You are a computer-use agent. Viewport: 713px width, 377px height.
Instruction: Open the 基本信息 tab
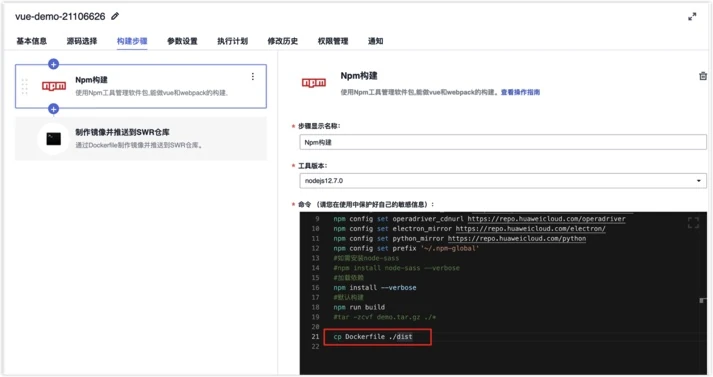[x=32, y=41]
